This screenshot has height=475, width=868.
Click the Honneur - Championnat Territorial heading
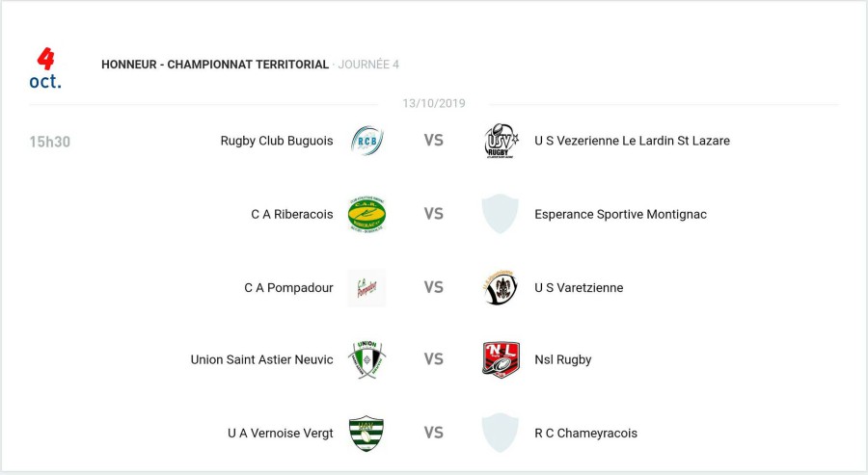coord(215,65)
